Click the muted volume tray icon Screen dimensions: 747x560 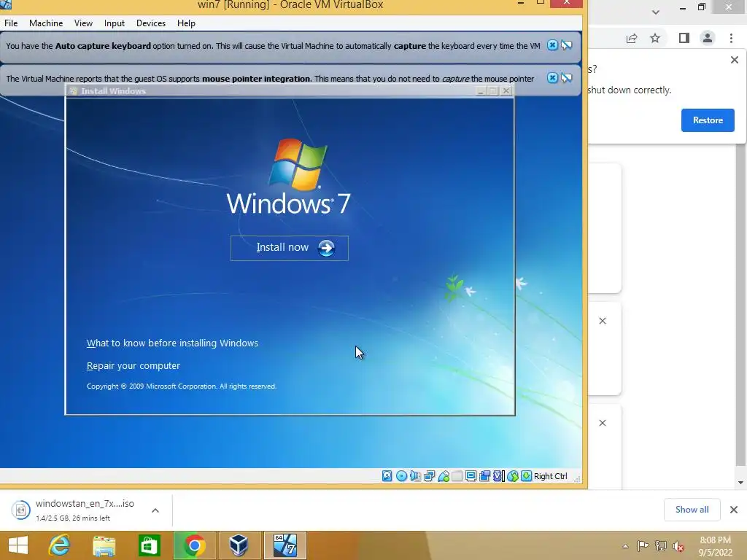pyautogui.click(x=678, y=545)
